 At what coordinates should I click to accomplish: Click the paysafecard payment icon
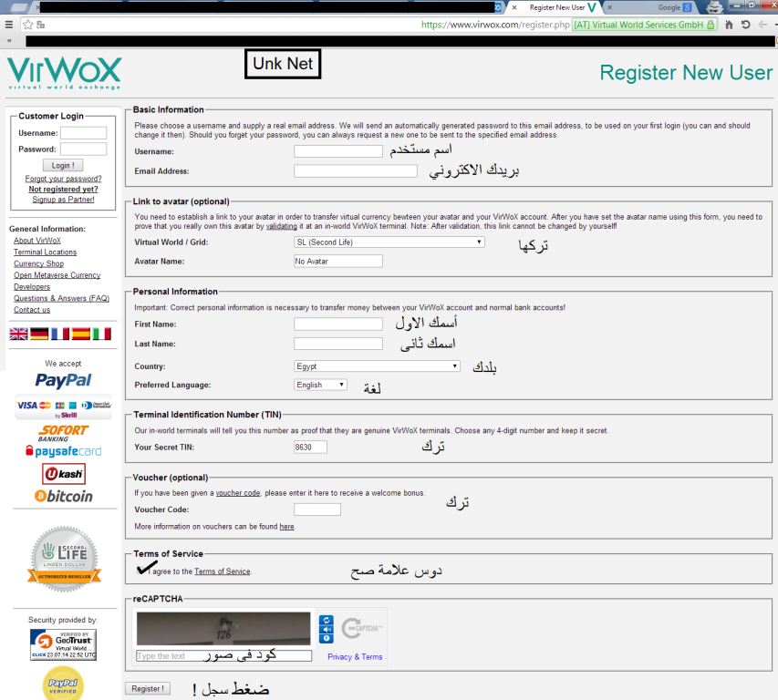coord(63,450)
